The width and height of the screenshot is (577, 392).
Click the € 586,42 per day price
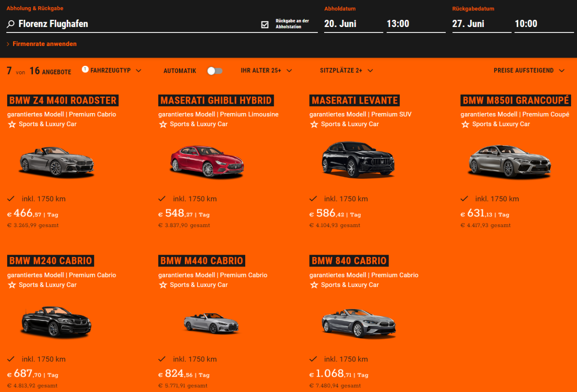pos(335,214)
